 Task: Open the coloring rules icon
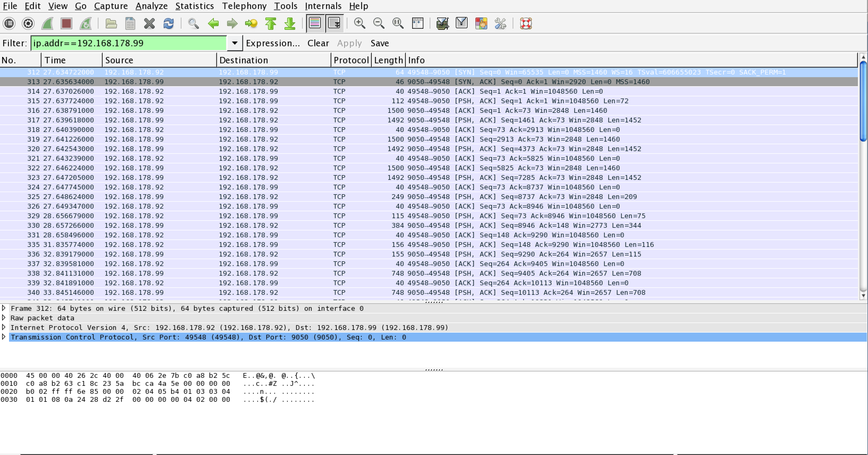pos(481,23)
